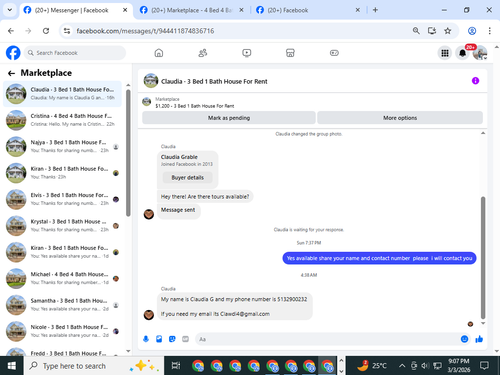This screenshot has height=375, width=500.
Task: Open the Windows Start menu
Action: pyautogui.click(x=12, y=366)
